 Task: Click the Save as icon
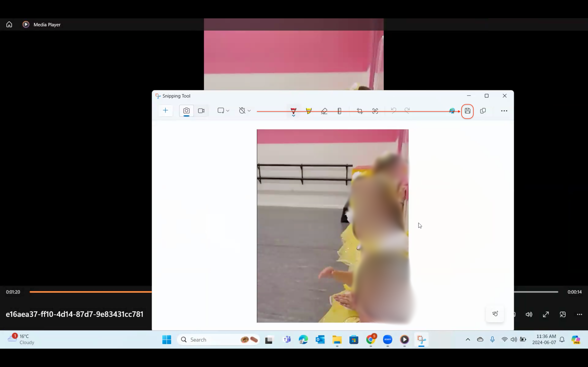click(467, 111)
